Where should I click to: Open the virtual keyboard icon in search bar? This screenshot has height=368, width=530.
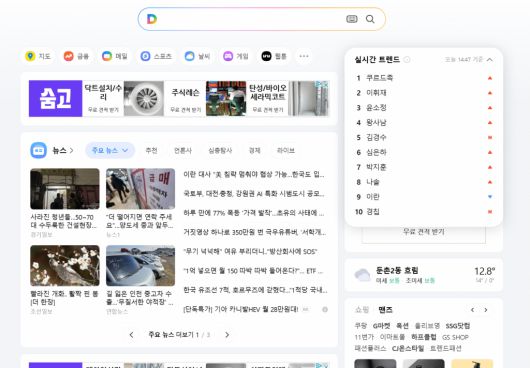(352, 19)
